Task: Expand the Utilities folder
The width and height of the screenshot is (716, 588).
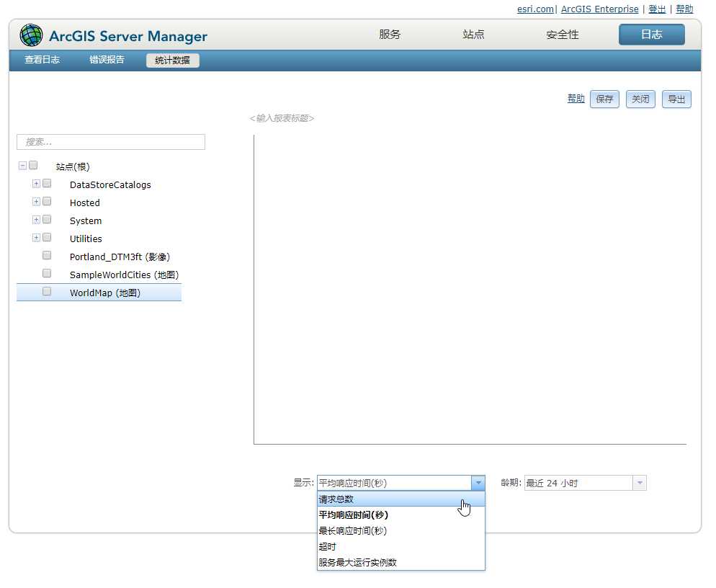Action: [x=36, y=237]
